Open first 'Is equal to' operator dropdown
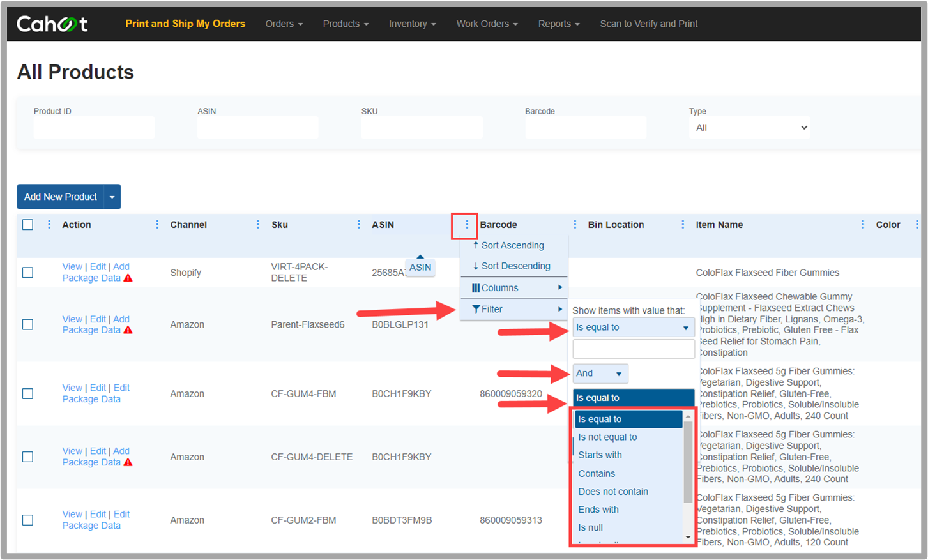 (633, 328)
